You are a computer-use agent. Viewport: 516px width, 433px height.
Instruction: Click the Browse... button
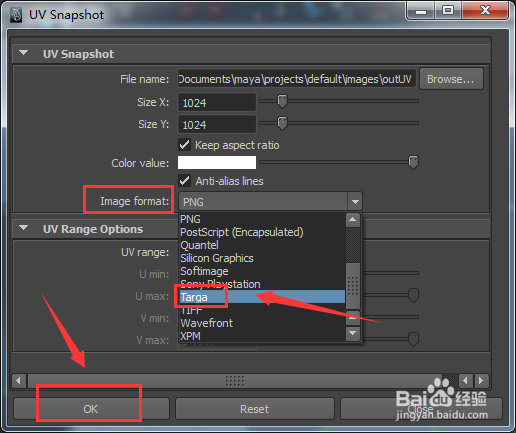[x=451, y=79]
